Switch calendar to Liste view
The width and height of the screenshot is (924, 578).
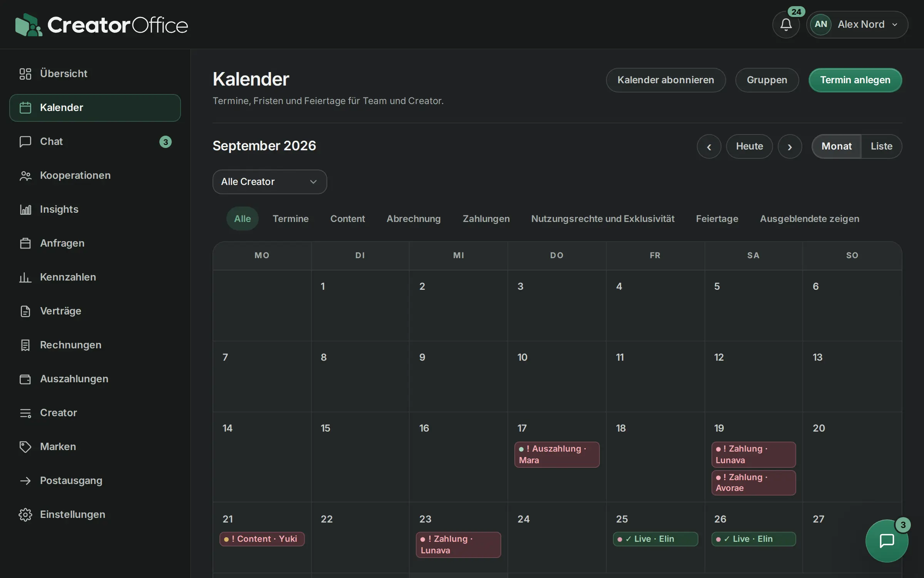point(881,146)
